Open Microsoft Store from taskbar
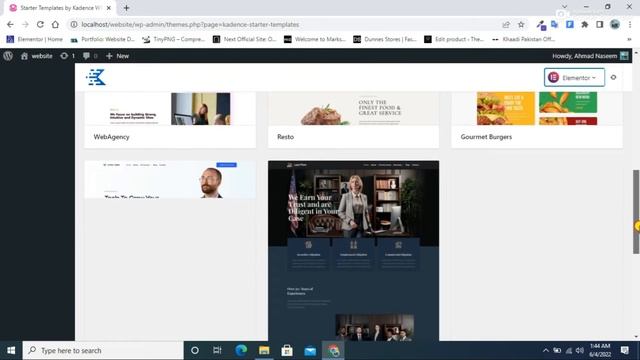This screenshot has height=360, width=640. point(287,350)
